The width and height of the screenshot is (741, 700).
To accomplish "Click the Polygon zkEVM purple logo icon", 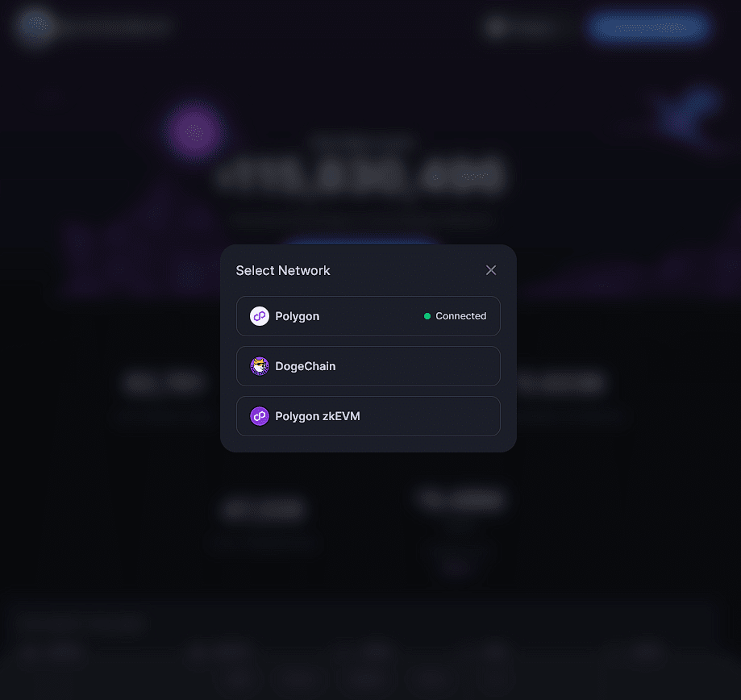I will click(260, 416).
